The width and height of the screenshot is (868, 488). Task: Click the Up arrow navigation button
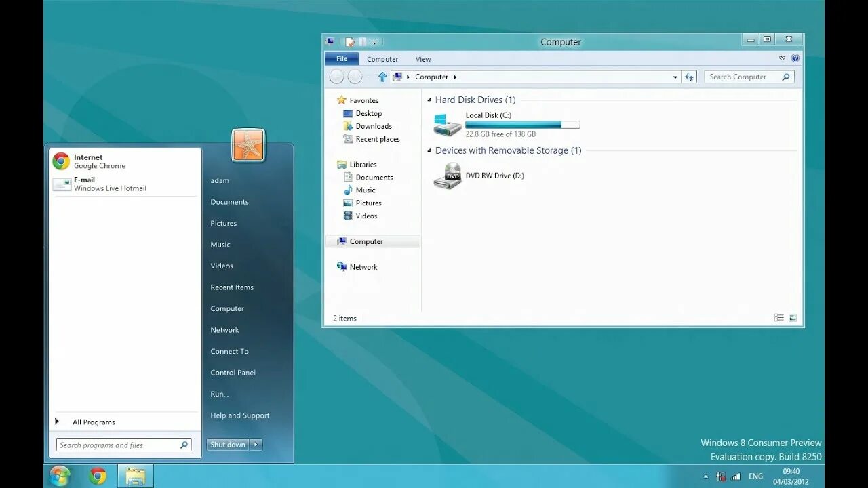382,77
